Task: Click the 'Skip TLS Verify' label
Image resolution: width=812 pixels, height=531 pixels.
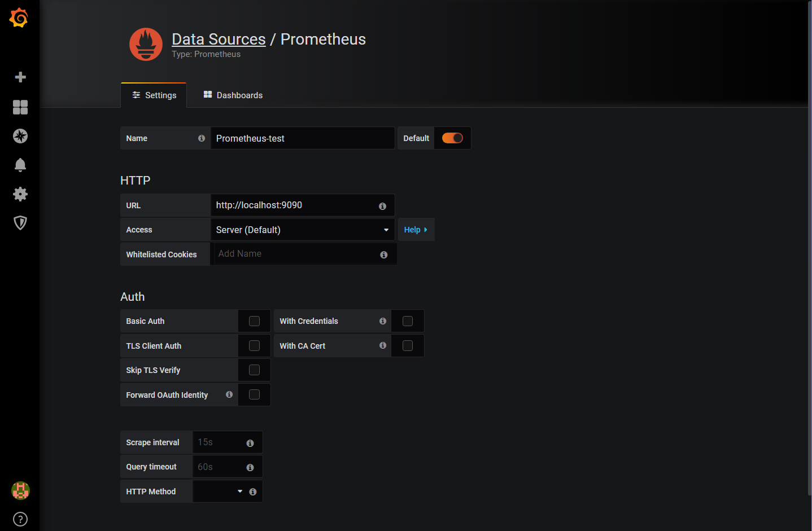Action: coord(153,370)
